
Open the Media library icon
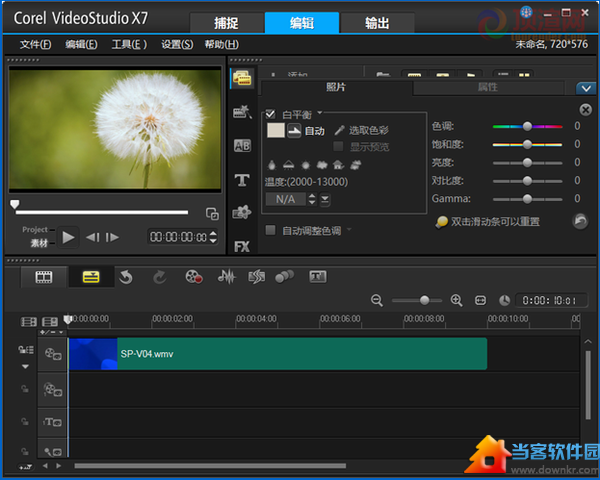pyautogui.click(x=241, y=78)
